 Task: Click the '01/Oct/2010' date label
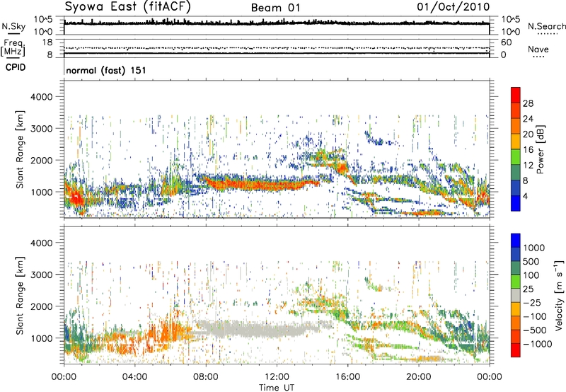(x=454, y=7)
